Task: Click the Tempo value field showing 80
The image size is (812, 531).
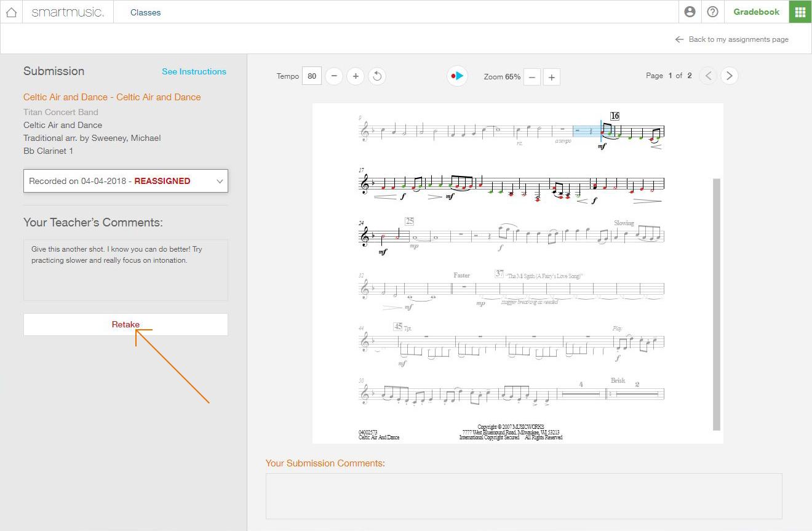Action: pos(312,76)
